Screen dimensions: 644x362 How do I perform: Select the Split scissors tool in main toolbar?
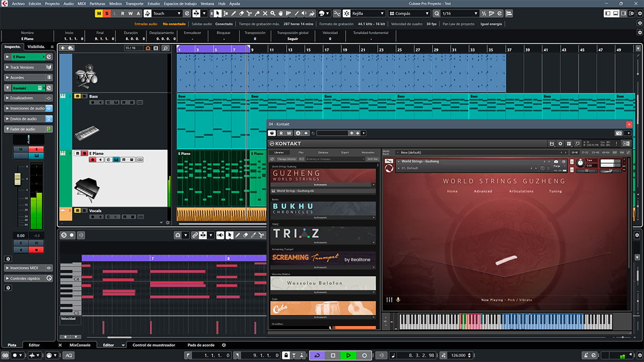click(x=250, y=13)
